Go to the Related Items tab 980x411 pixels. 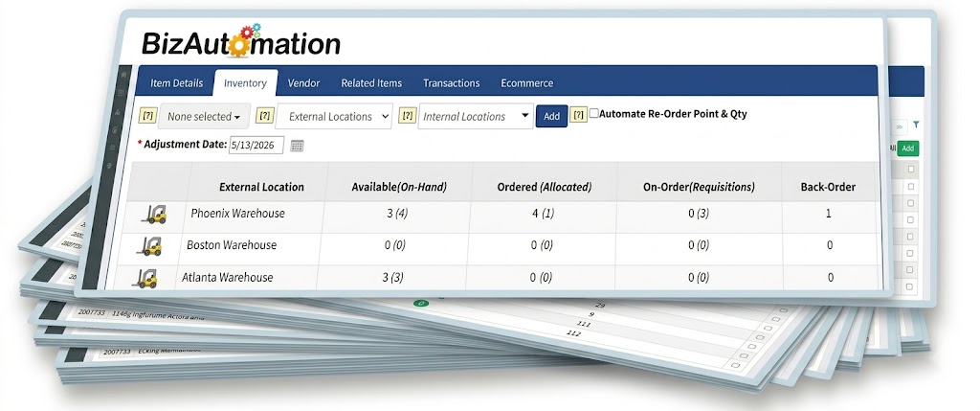pyautogui.click(x=371, y=82)
